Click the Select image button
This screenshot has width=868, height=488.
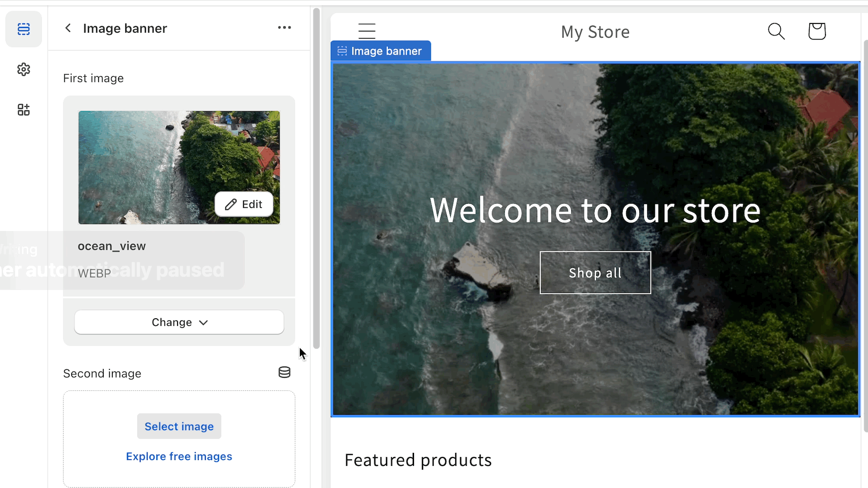[179, 426]
